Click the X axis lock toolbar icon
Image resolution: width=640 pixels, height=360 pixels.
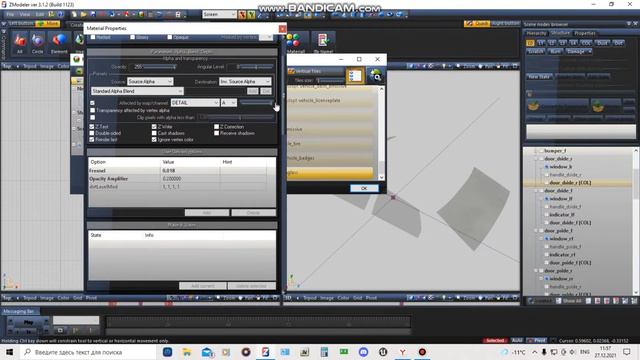pos(242,14)
